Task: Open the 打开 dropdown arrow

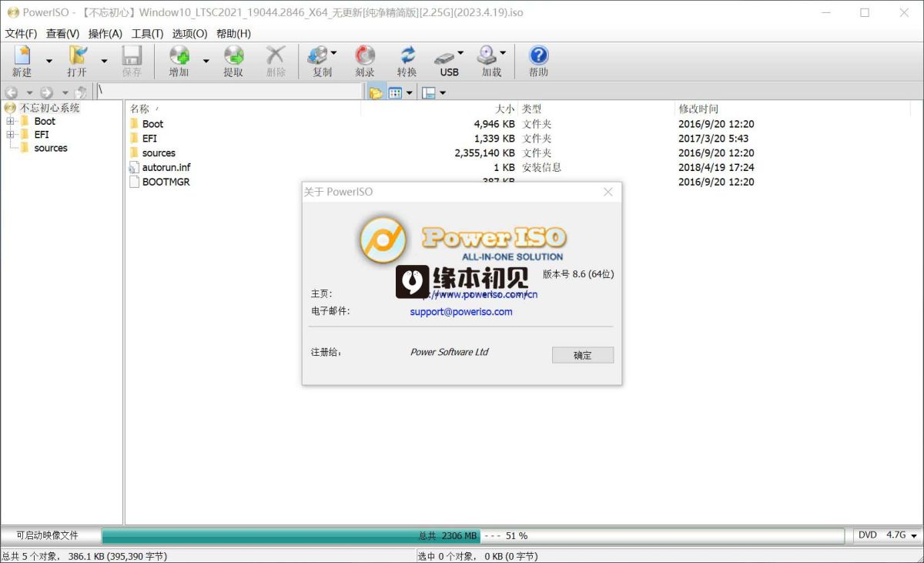Action: pyautogui.click(x=104, y=61)
